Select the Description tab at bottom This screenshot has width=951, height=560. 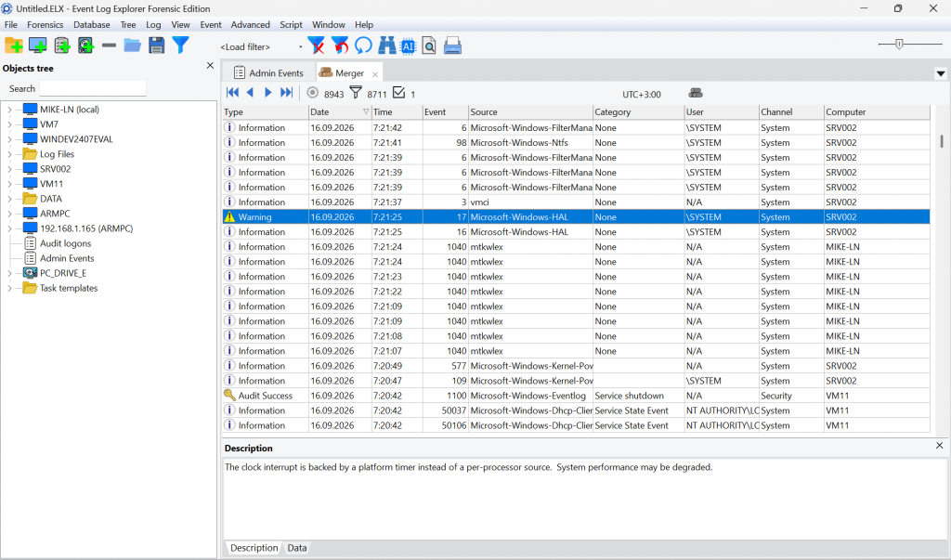coord(254,548)
